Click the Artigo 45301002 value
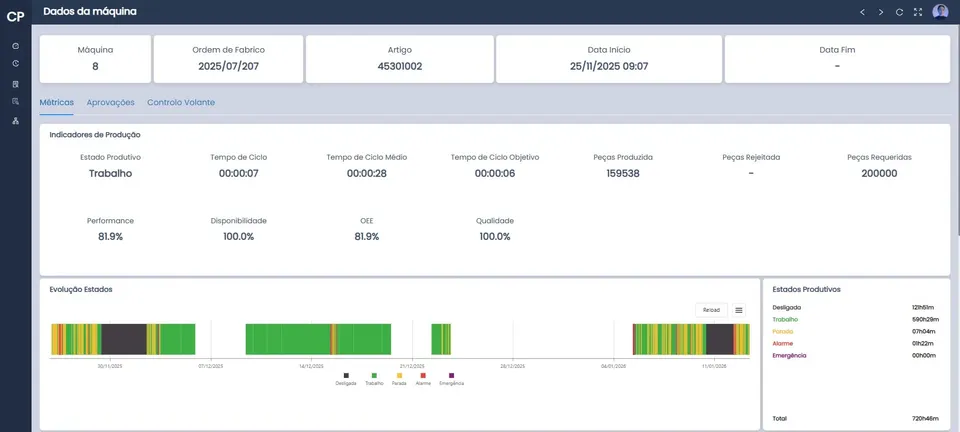 (x=400, y=67)
